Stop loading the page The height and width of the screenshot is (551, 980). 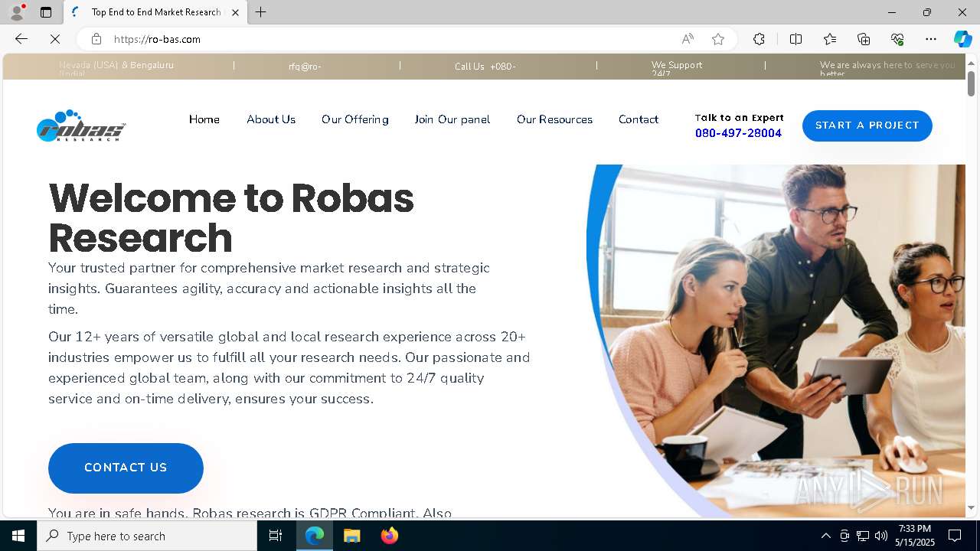[55, 39]
